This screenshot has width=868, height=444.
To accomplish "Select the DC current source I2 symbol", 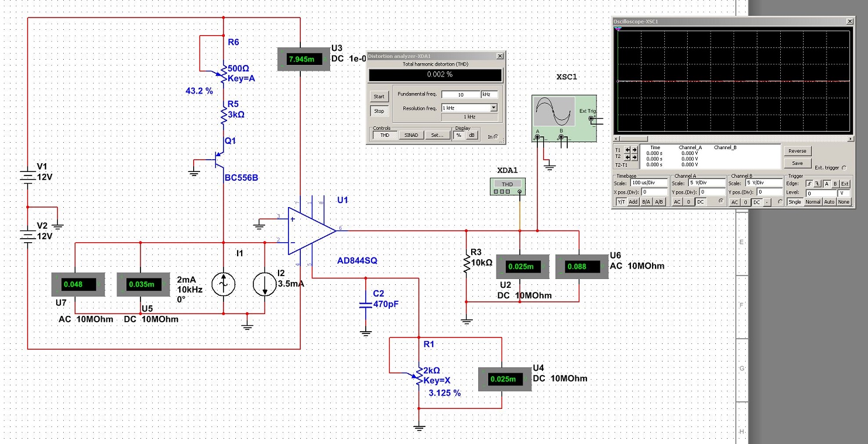I will (x=265, y=284).
